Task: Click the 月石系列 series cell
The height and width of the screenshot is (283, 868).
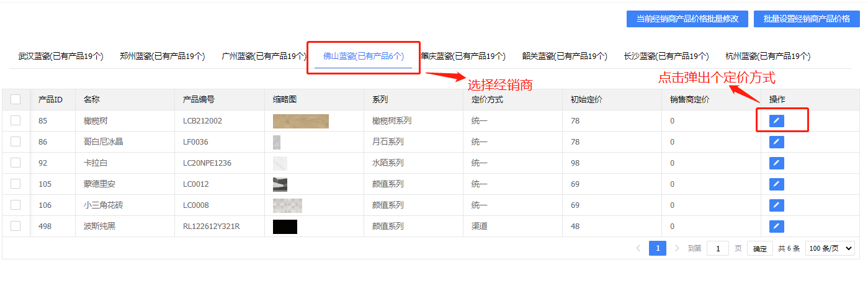Action: [388, 142]
